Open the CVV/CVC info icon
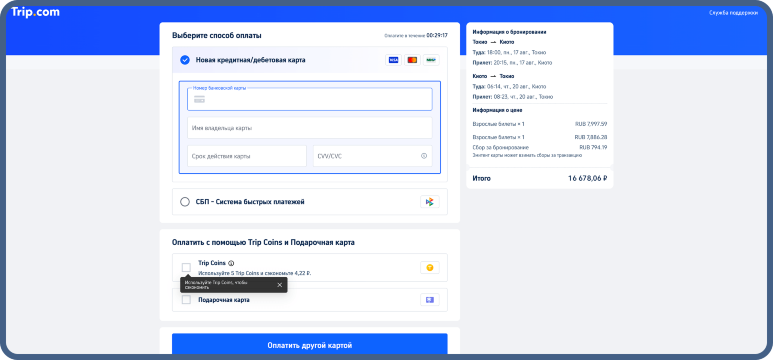The image size is (773, 360). 423,156
